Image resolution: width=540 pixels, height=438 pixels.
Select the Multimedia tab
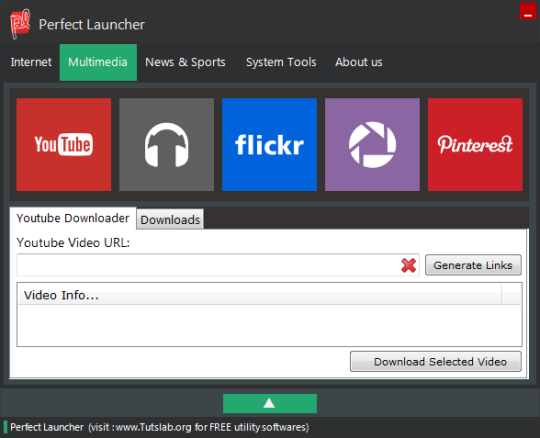click(x=98, y=62)
